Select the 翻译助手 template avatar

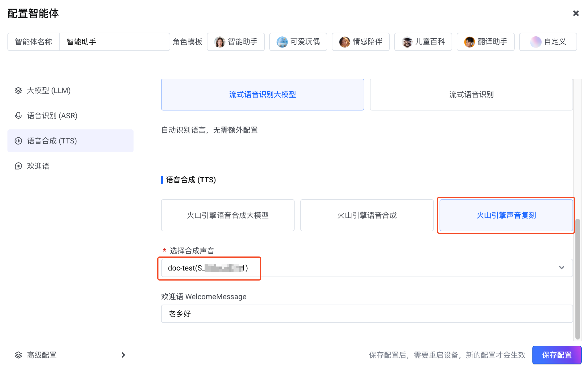[469, 42]
